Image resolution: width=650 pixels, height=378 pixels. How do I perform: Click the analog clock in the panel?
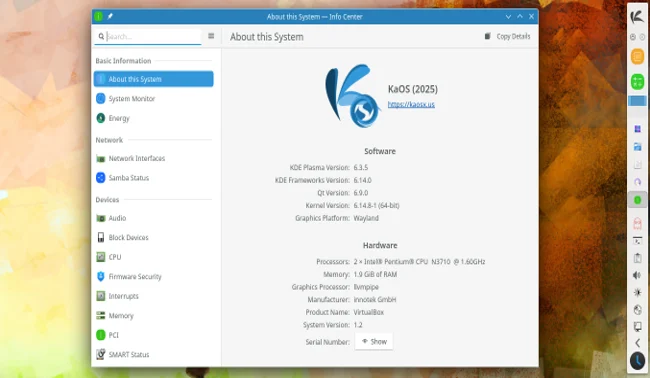point(638,361)
